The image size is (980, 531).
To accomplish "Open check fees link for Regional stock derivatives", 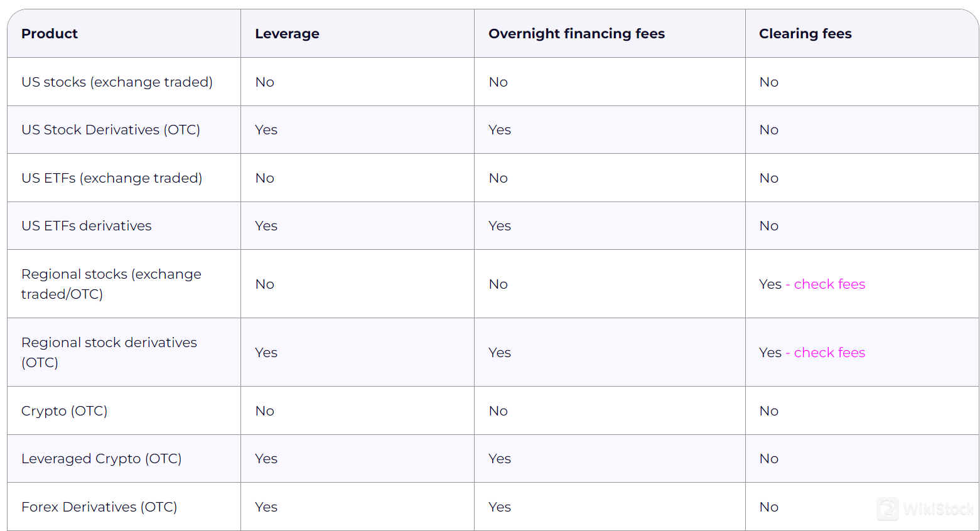I will click(x=829, y=353).
